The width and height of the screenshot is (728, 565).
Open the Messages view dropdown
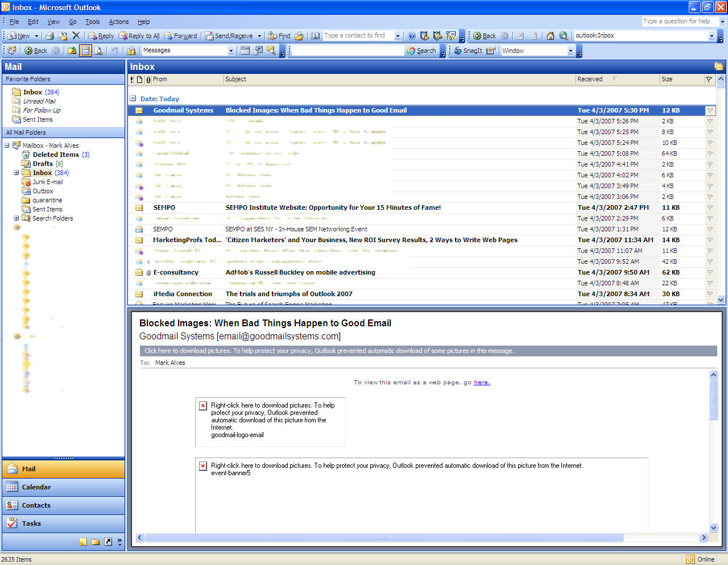pos(231,51)
